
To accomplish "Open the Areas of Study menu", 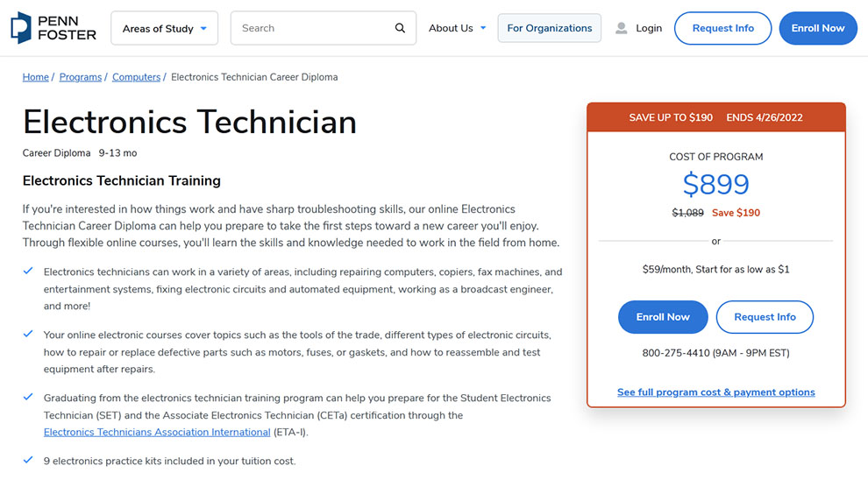I will (165, 28).
